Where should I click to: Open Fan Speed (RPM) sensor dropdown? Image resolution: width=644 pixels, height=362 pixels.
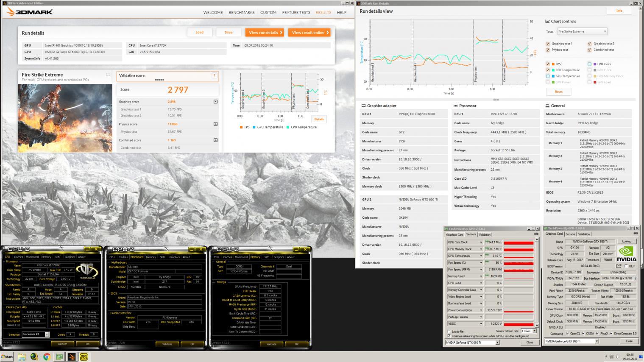481,270
